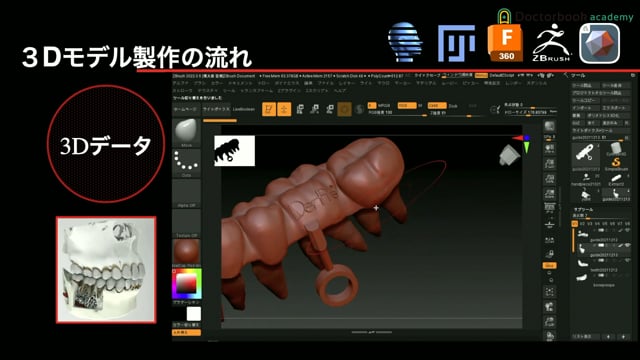Select the Move transform icon in top shelf
The width and height of the screenshot is (640, 360).
(x=300, y=109)
